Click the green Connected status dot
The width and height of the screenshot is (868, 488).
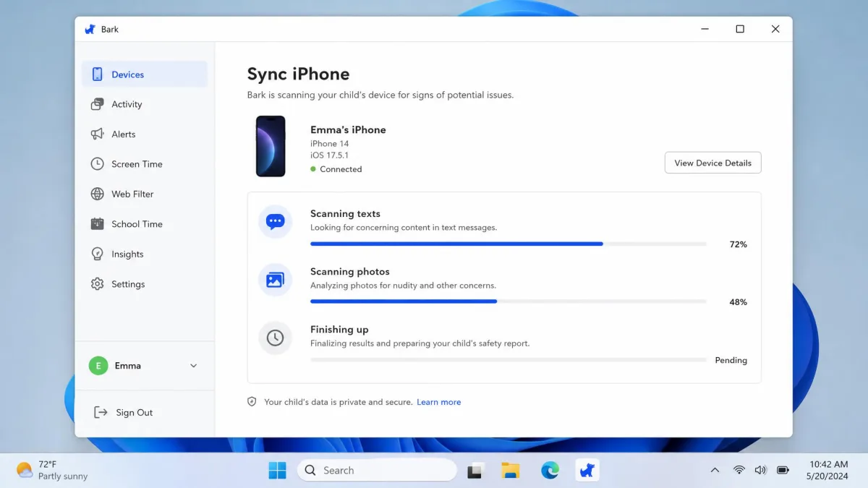(x=313, y=169)
